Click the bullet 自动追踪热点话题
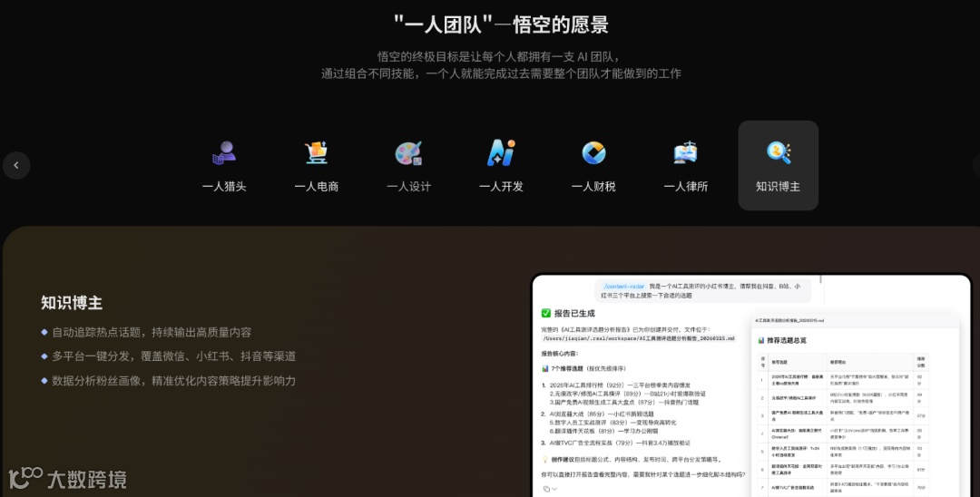 tap(152, 332)
